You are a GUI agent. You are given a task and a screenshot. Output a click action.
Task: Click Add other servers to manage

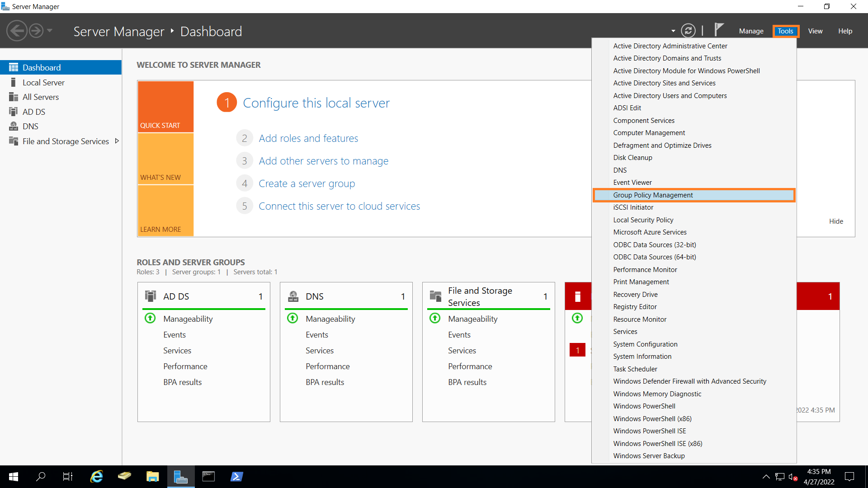(323, 161)
